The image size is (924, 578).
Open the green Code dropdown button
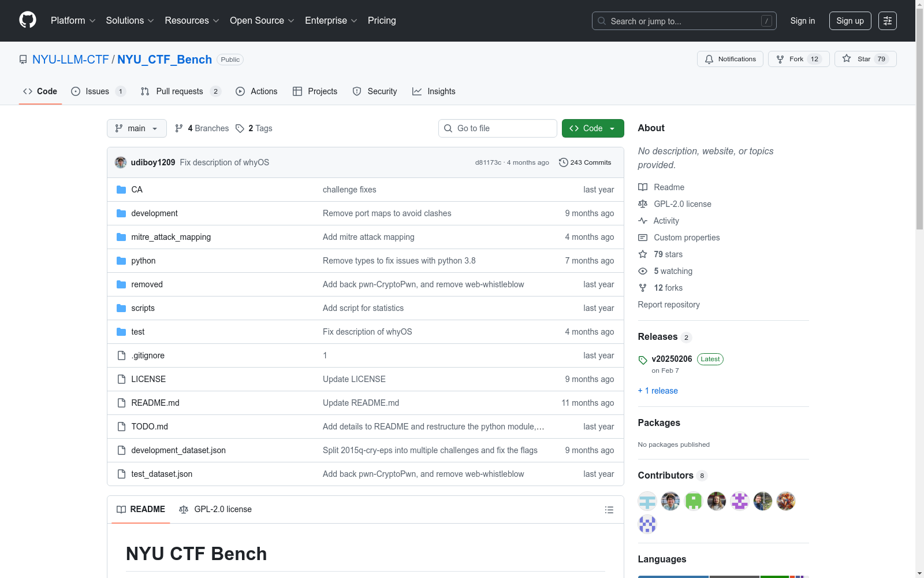click(x=593, y=128)
